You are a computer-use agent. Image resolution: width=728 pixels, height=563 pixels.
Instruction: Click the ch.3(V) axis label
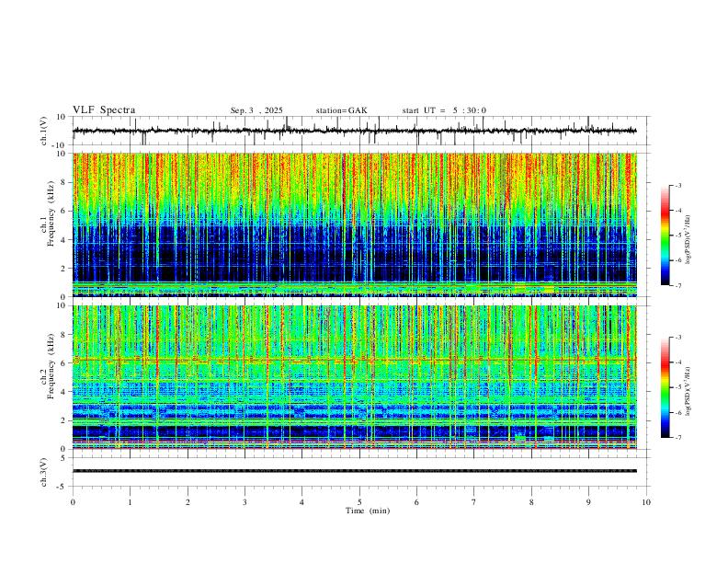pos(44,472)
